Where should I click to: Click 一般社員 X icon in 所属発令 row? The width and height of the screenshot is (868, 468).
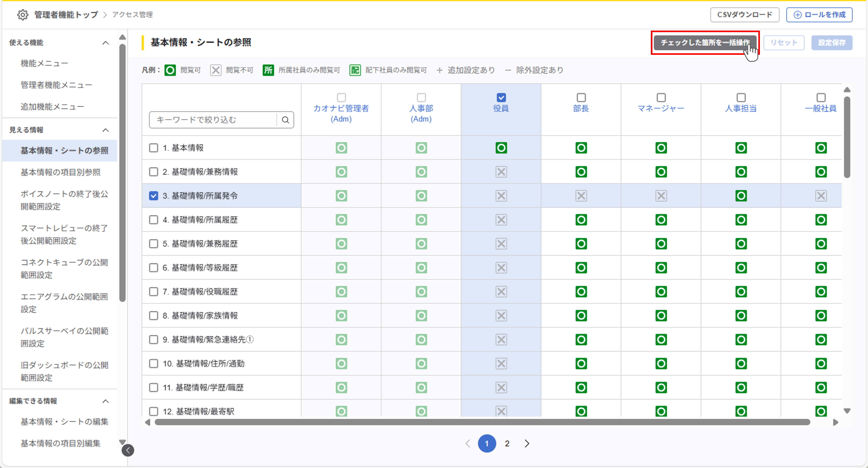point(821,196)
